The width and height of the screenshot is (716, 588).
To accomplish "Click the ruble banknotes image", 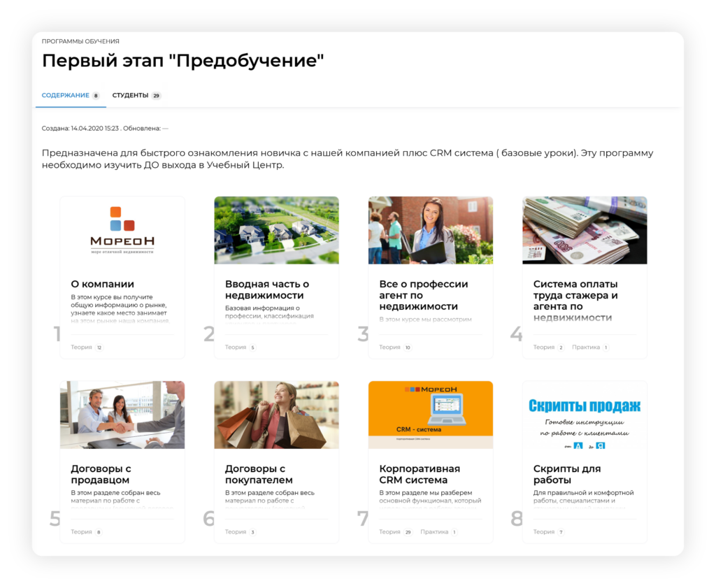I will coord(585,230).
